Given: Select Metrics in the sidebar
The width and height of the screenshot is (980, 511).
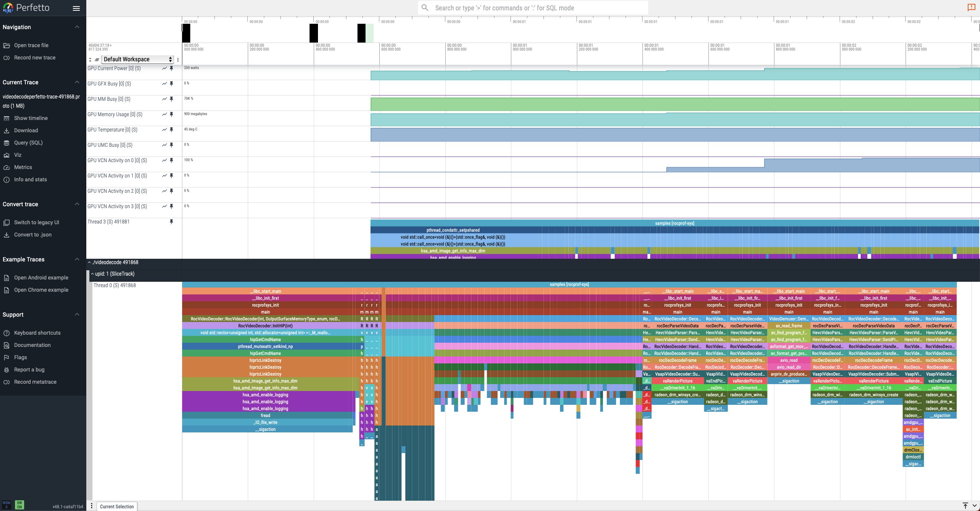Looking at the screenshot, I should [x=23, y=168].
